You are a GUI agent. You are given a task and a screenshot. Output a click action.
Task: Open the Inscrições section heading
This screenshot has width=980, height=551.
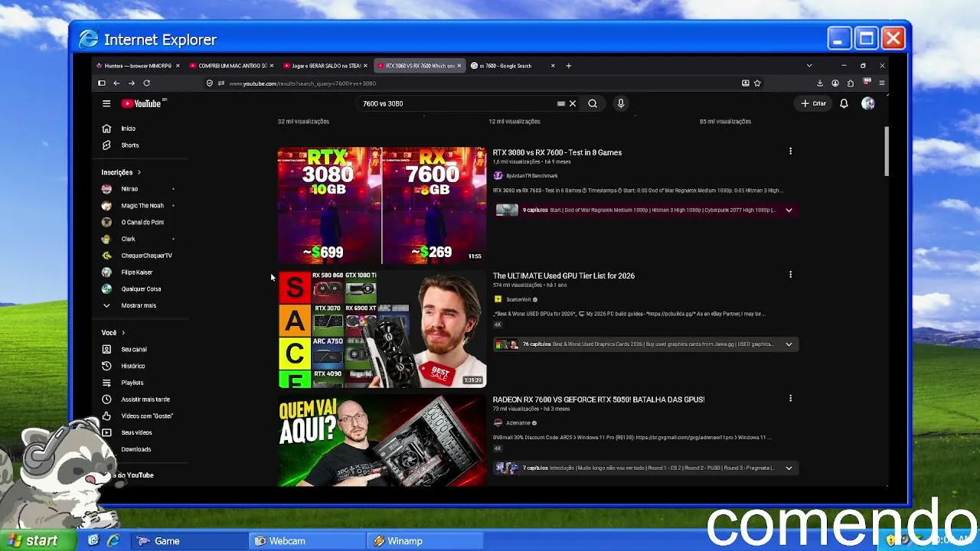click(x=121, y=172)
